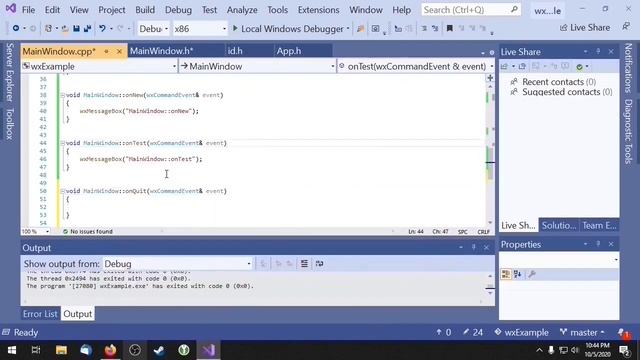Open the Debug menu
The width and height of the screenshot is (640, 360).
point(178,10)
